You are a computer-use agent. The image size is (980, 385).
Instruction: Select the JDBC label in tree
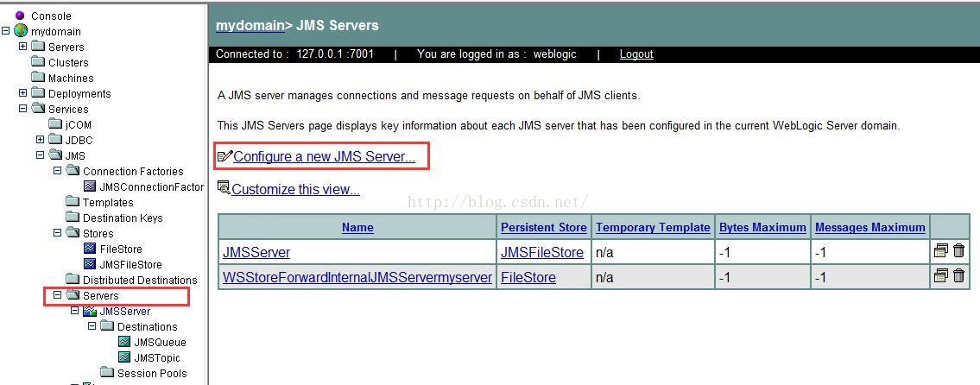click(x=79, y=140)
